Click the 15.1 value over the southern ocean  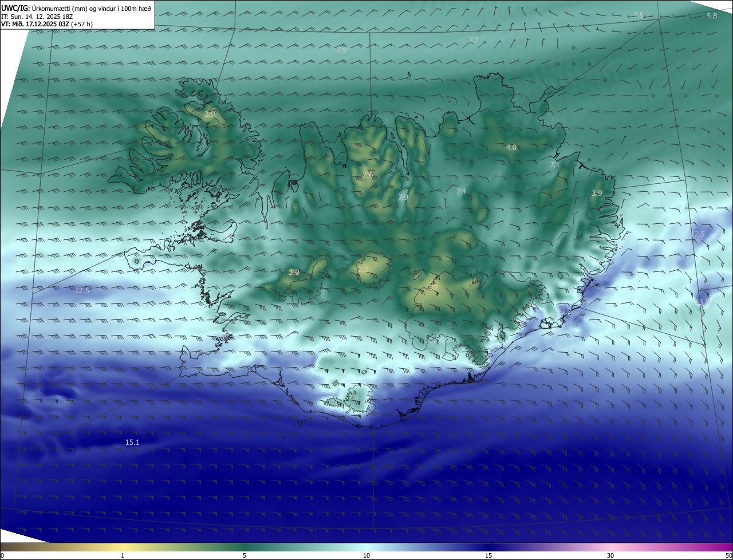[132, 443]
